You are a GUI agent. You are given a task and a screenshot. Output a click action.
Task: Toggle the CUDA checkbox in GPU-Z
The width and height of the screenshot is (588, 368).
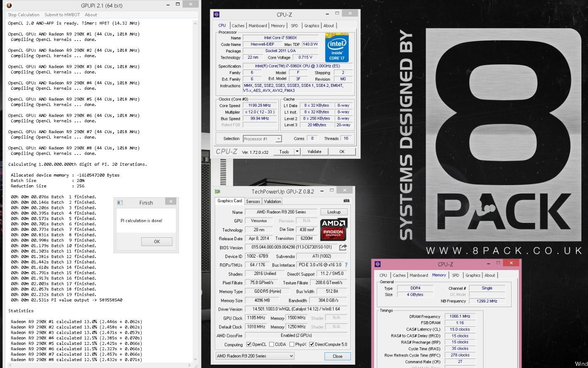tap(271, 344)
